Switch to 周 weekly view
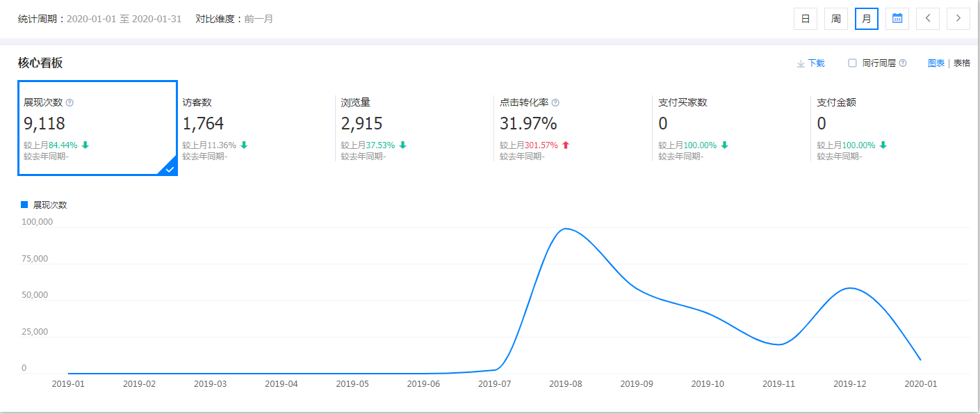Image resolution: width=980 pixels, height=414 pixels. pyautogui.click(x=836, y=19)
